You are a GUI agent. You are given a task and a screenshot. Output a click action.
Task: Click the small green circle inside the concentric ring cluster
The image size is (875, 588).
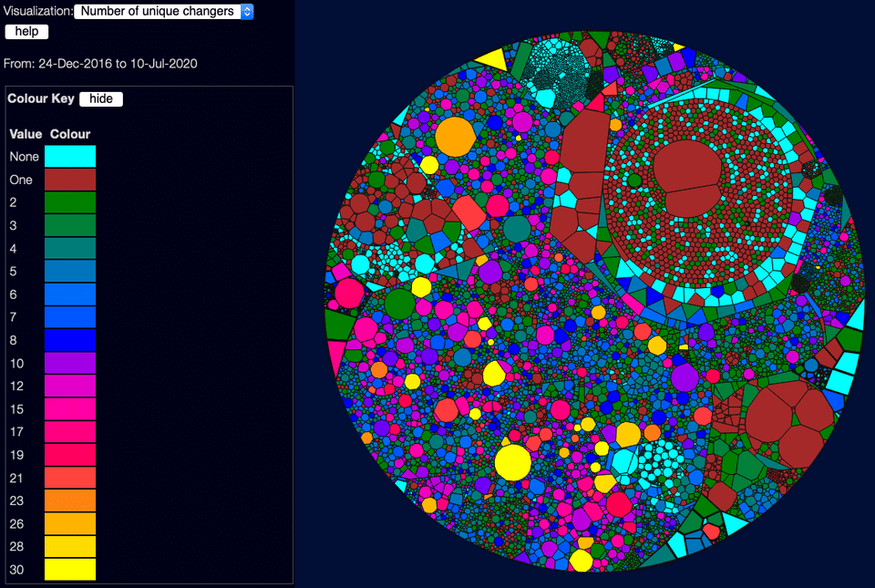click(634, 181)
